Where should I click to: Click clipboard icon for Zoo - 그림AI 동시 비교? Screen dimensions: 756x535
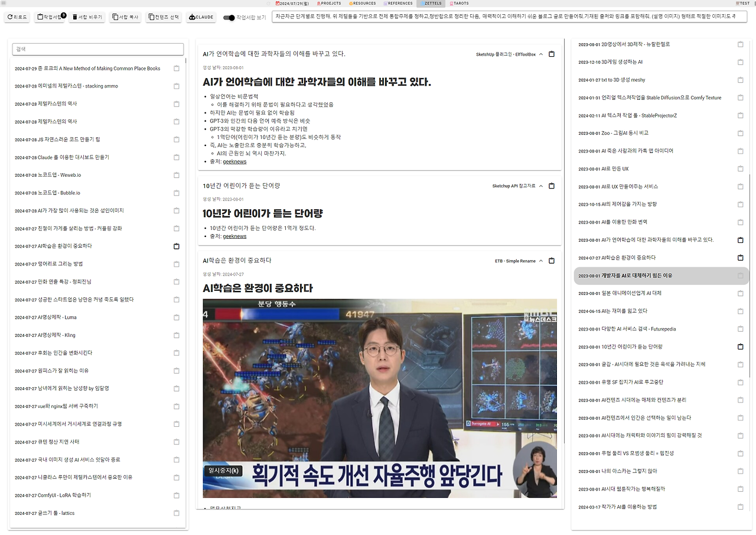tap(741, 133)
